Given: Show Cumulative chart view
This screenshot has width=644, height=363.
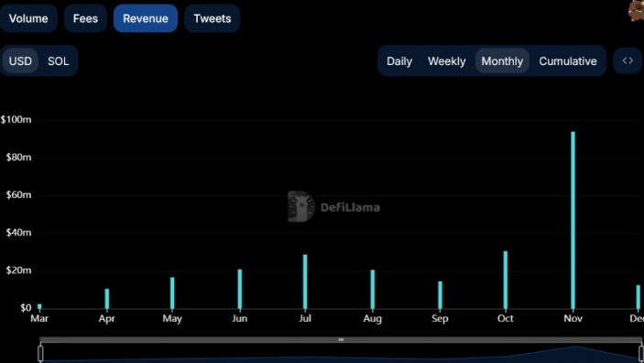Looking at the screenshot, I should pyautogui.click(x=568, y=61).
